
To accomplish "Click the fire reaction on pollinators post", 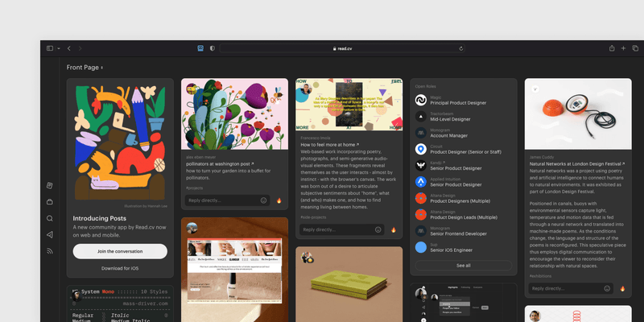I will tap(279, 200).
